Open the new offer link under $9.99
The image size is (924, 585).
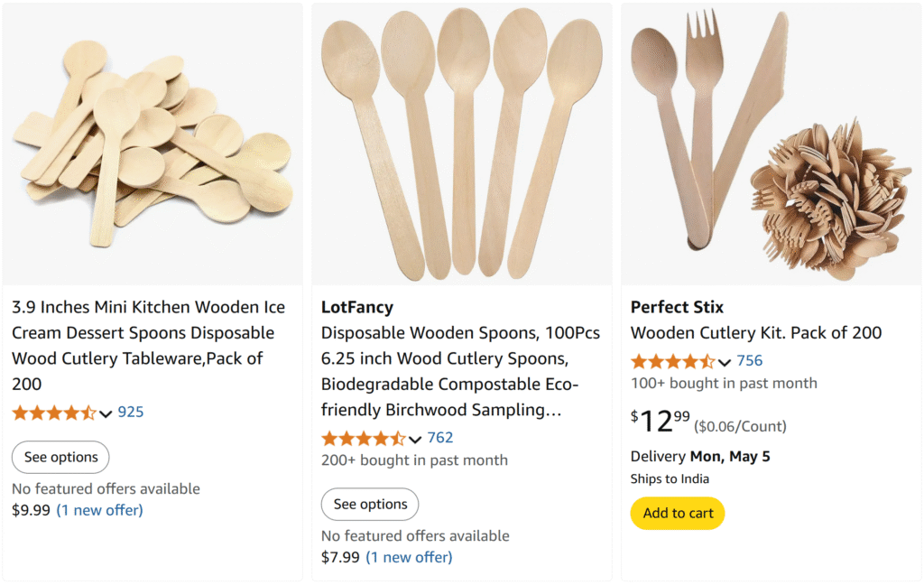[99, 510]
